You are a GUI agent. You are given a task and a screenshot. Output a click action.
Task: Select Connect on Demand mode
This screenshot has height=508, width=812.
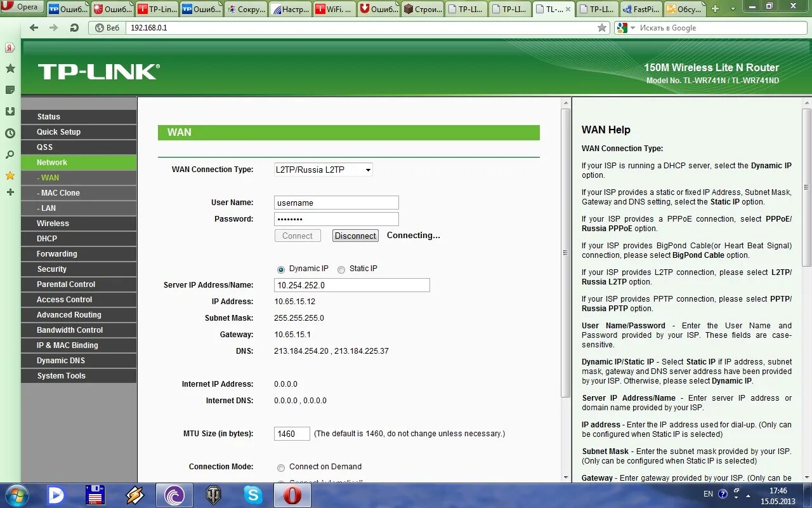[281, 467]
